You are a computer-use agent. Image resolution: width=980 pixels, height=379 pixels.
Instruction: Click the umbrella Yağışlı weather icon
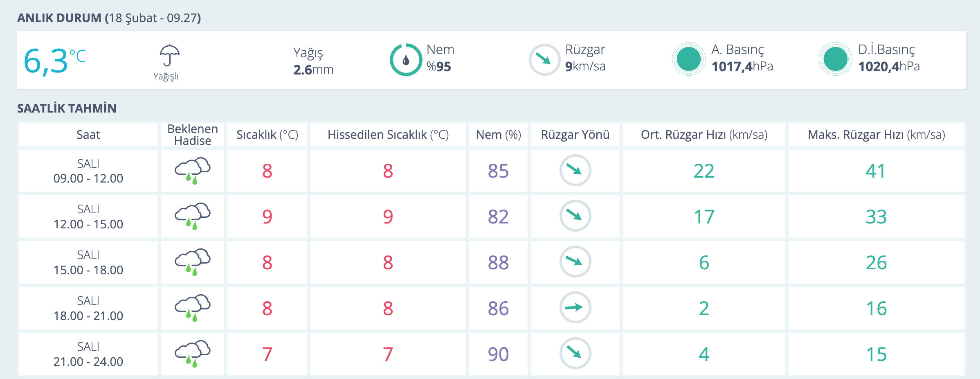point(169,56)
